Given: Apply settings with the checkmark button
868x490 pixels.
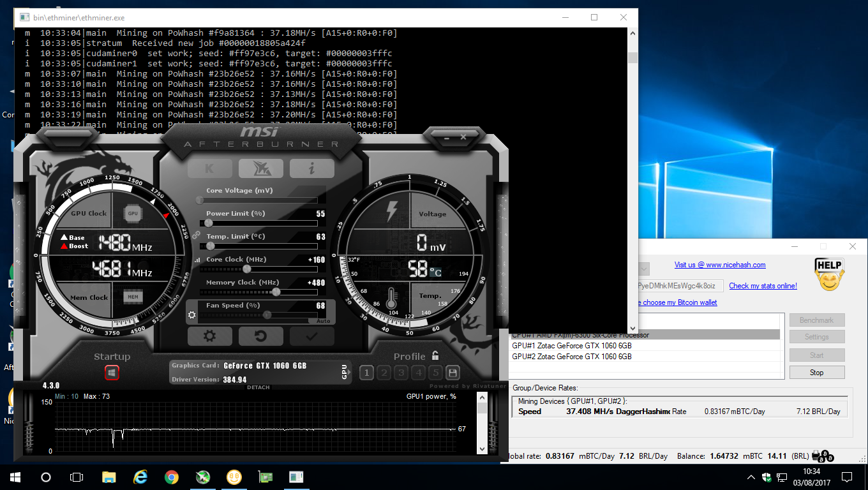Looking at the screenshot, I should pyautogui.click(x=311, y=336).
